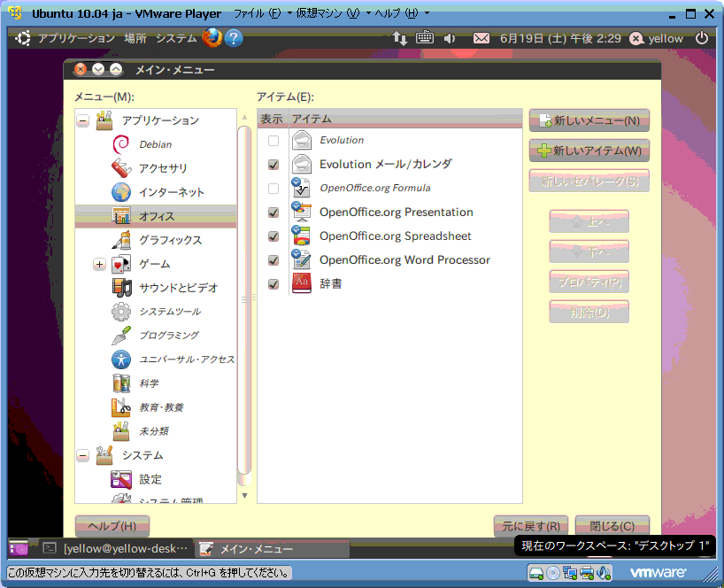This screenshot has width=724, height=588.
Task: Uncheck OpenOffice.org Spreadsheet checkbox
Action: click(273, 236)
